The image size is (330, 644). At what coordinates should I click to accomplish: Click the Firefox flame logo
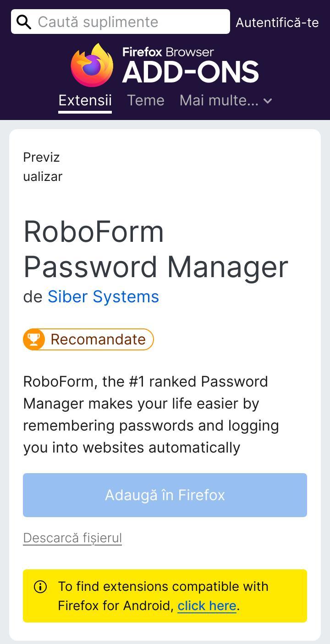tap(92, 65)
